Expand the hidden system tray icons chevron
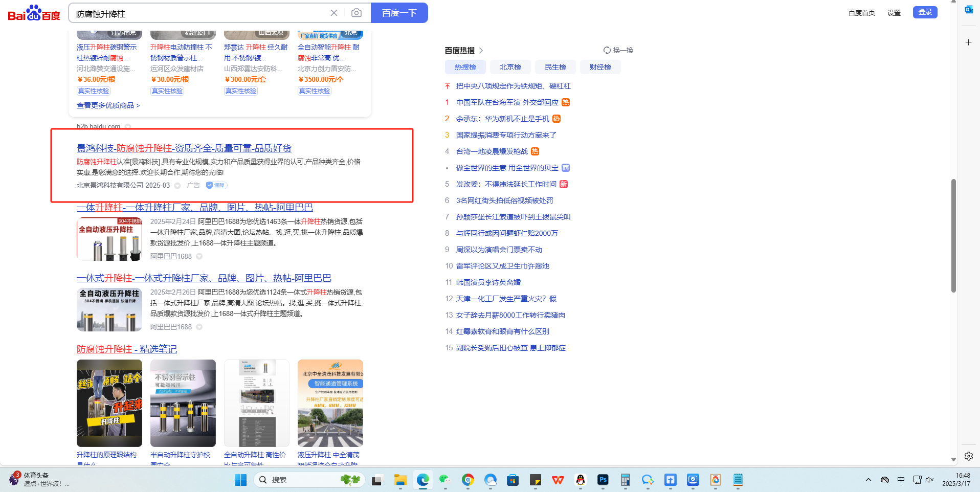 point(868,480)
